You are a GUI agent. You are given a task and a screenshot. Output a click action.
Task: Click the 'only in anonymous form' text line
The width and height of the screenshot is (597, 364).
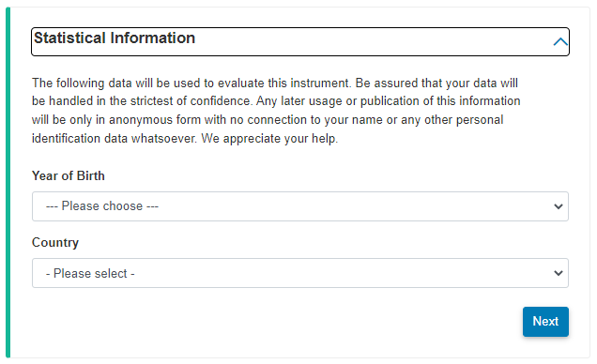[x=268, y=120]
